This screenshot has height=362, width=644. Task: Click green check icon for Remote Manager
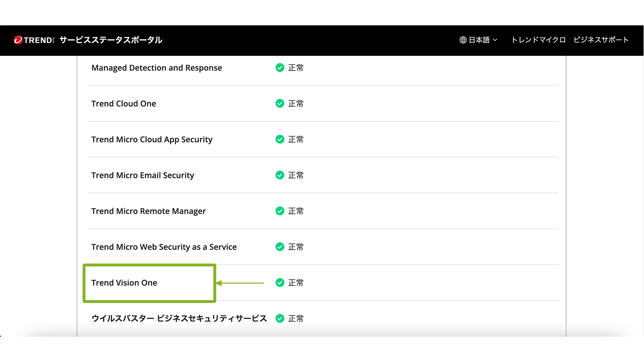click(x=280, y=211)
